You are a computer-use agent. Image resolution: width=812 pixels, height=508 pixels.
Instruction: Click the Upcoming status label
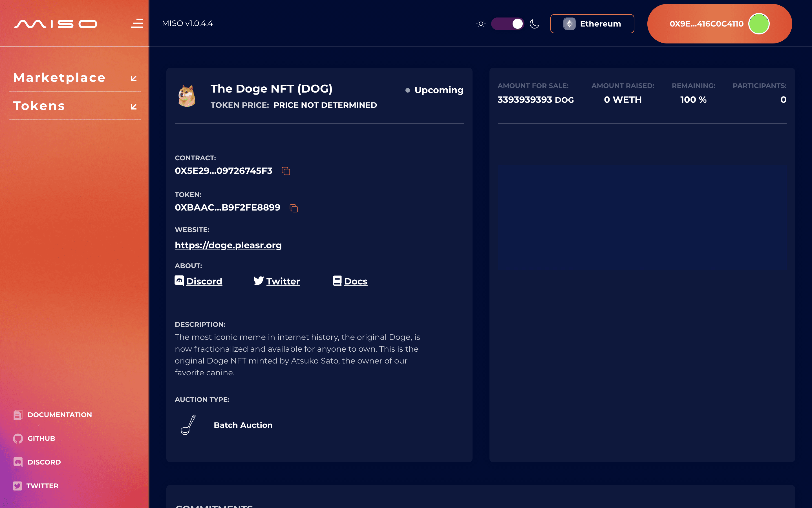pos(439,90)
